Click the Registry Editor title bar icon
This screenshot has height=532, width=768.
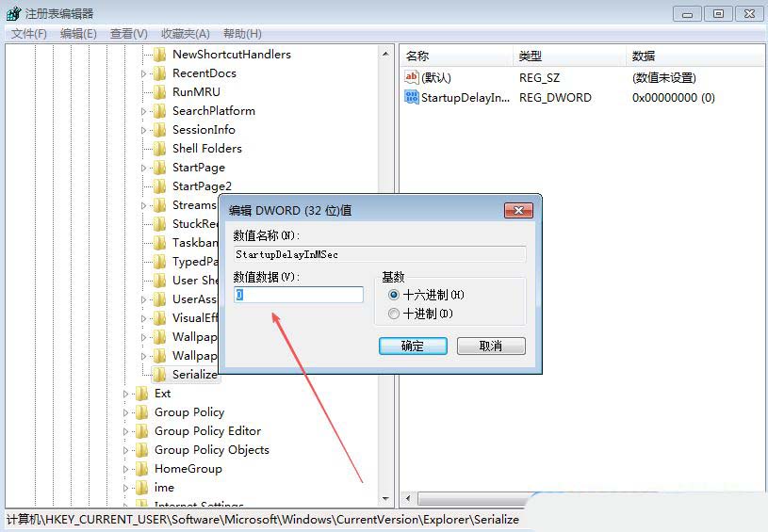(13, 13)
